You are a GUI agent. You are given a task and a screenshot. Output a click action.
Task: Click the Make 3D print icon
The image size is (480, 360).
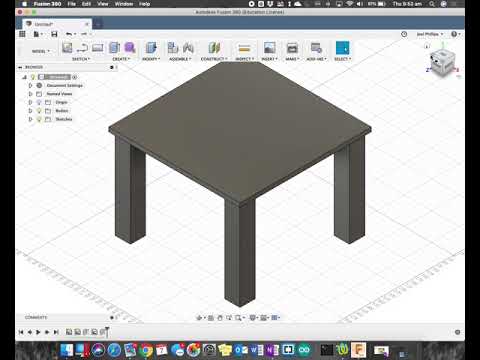click(x=292, y=48)
